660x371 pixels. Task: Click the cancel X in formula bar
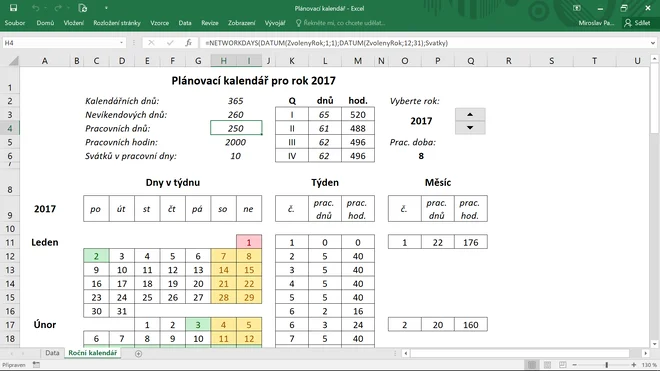click(151, 43)
